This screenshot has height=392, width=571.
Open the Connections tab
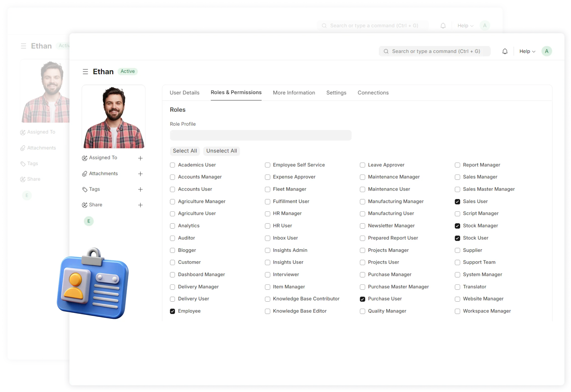(373, 93)
